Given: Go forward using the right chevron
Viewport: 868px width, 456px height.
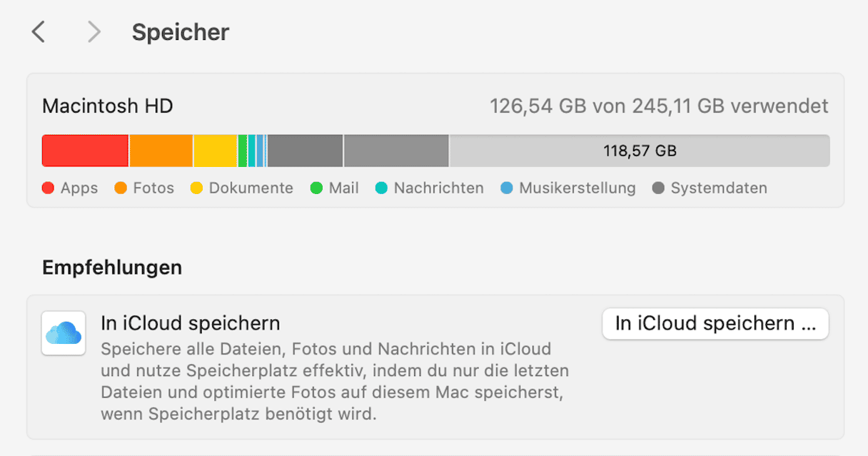Looking at the screenshot, I should click(x=94, y=32).
